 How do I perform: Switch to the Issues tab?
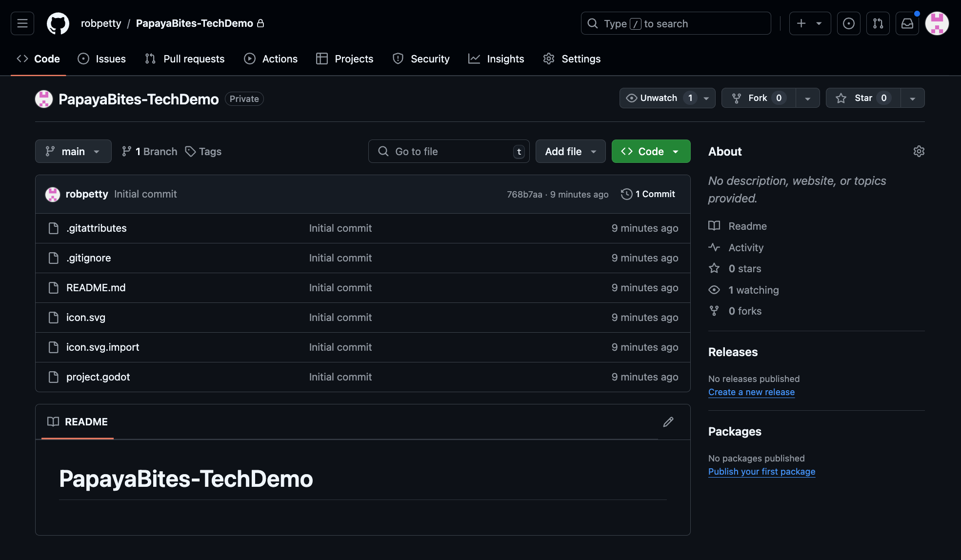102,59
